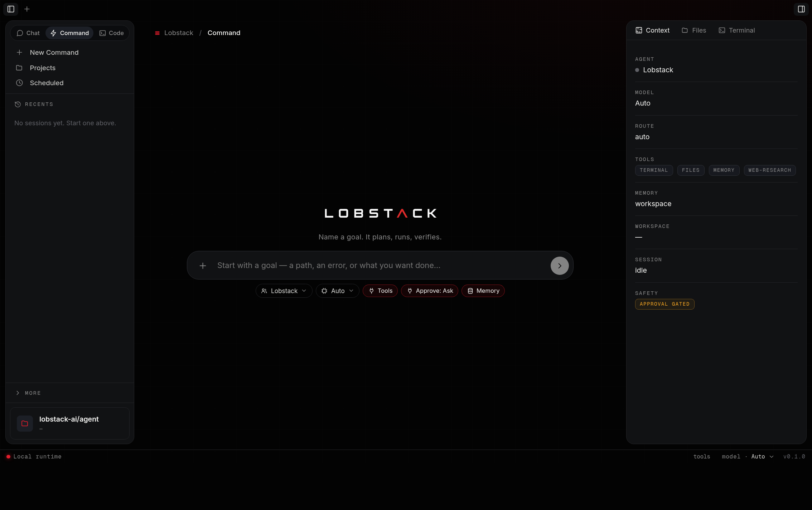
Task: Submit goal with arrow button
Action: coord(560,266)
